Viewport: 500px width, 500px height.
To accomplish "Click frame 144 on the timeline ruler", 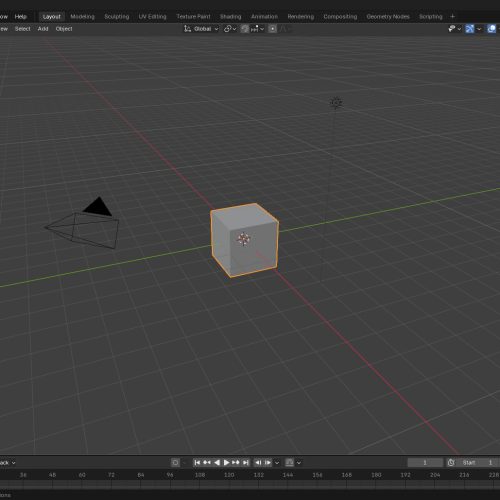I will tap(288, 475).
